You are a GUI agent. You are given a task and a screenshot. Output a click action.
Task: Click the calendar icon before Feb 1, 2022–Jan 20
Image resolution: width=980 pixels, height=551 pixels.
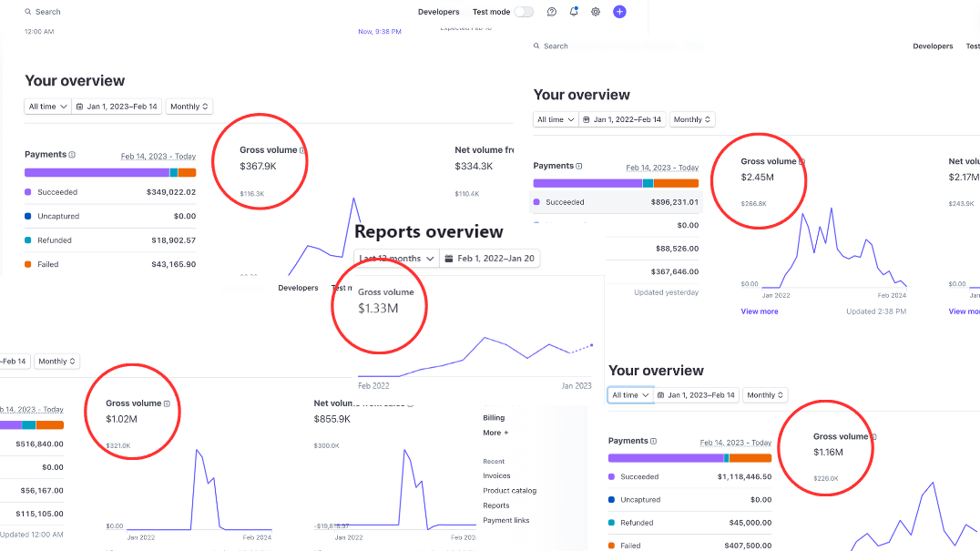(449, 259)
